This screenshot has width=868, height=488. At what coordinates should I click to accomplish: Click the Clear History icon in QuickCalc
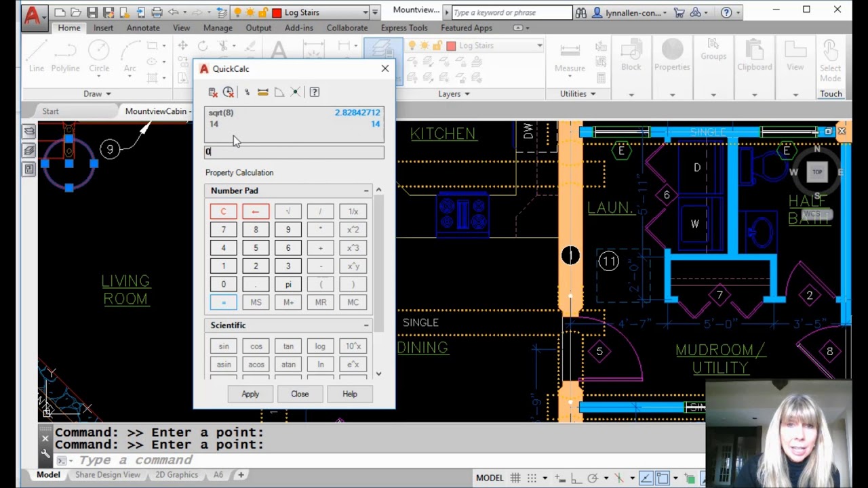point(229,92)
